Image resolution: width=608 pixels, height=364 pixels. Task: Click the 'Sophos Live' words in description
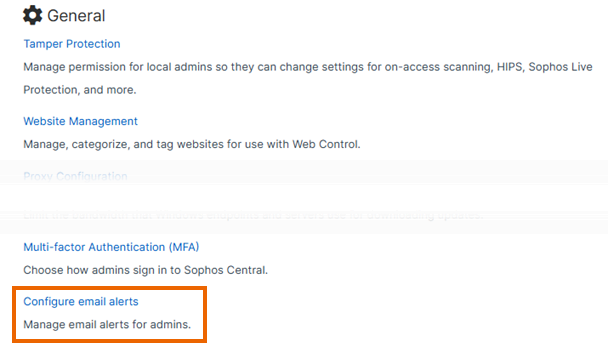(560, 67)
